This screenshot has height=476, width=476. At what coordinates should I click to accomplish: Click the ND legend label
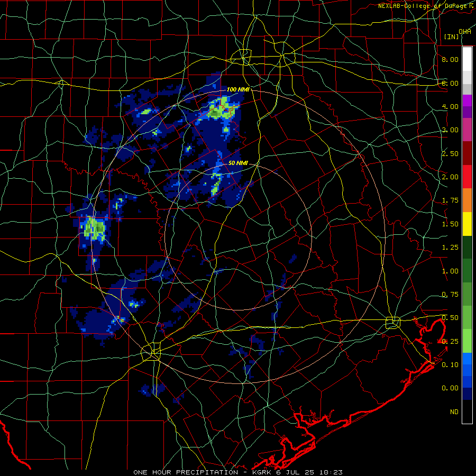click(454, 412)
